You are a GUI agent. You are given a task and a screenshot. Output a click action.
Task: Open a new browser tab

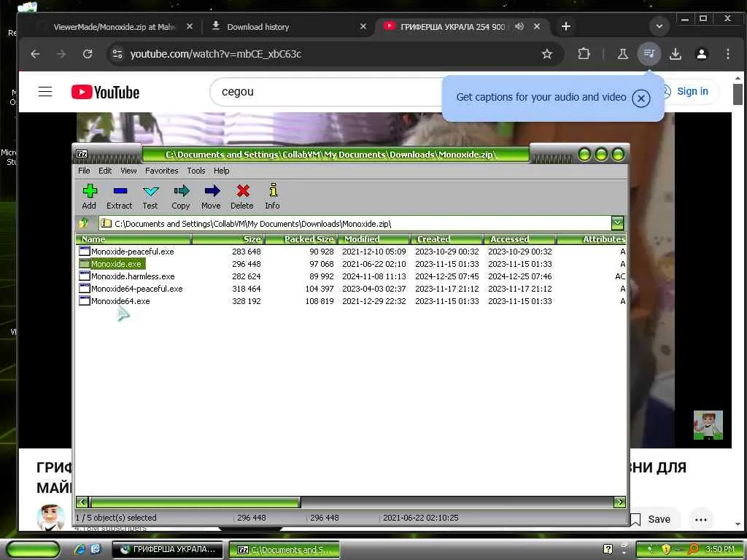(x=566, y=27)
